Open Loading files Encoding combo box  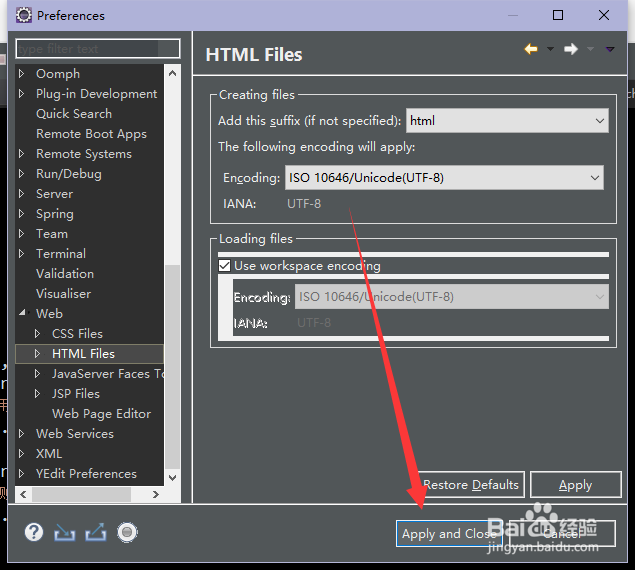pos(452,297)
